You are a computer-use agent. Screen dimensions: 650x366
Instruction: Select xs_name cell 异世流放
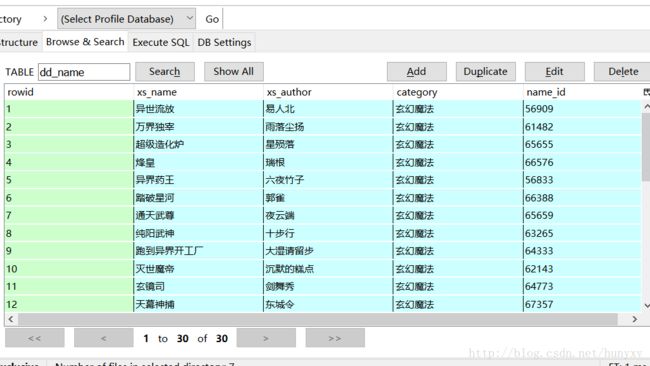click(x=198, y=109)
